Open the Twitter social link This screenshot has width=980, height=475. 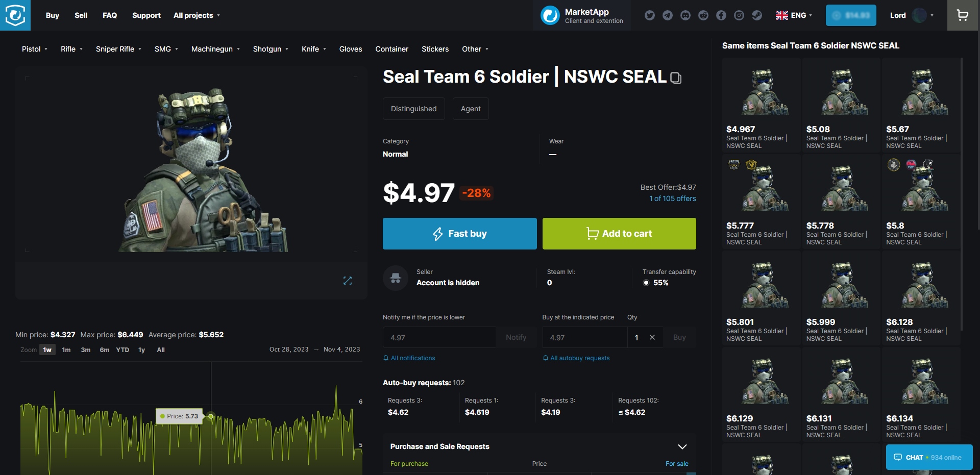(x=650, y=15)
